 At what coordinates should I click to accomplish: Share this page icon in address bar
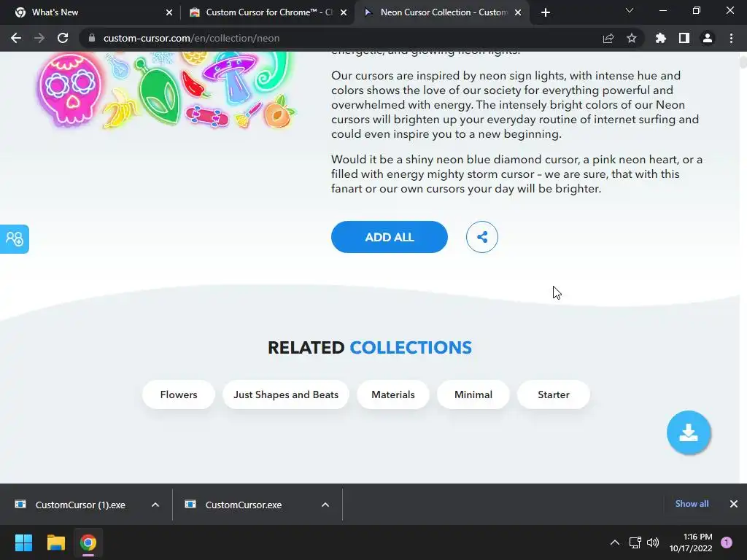[x=608, y=38]
